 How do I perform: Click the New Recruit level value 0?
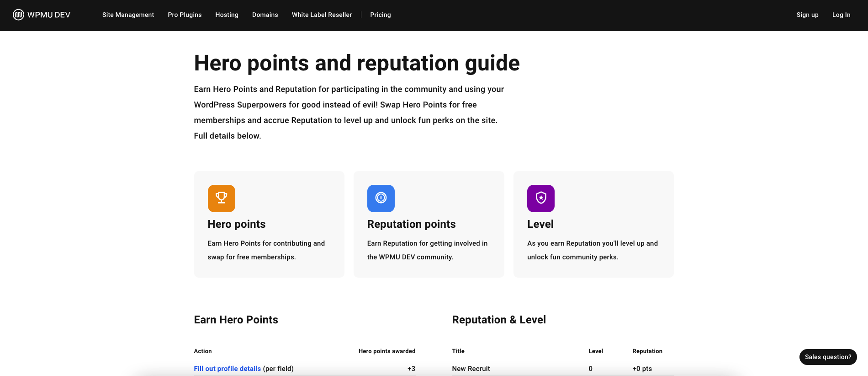click(x=591, y=369)
